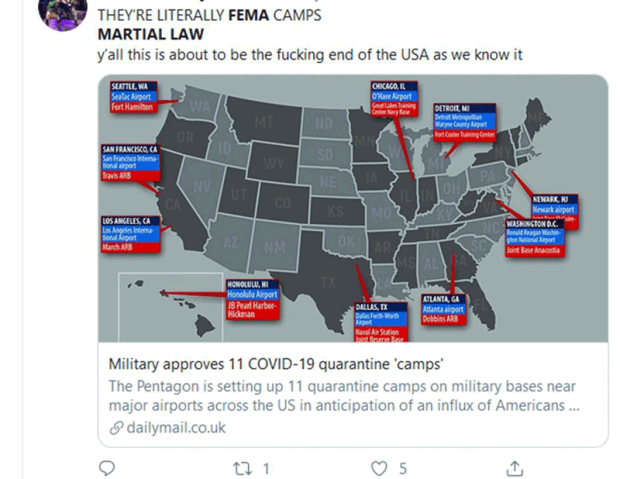View the retweet count of 1
620x479 pixels.
point(266,467)
